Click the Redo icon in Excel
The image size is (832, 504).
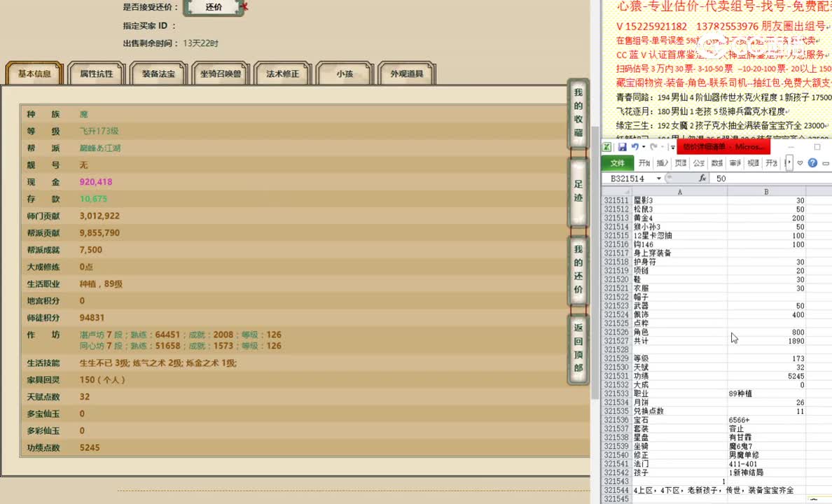click(653, 146)
